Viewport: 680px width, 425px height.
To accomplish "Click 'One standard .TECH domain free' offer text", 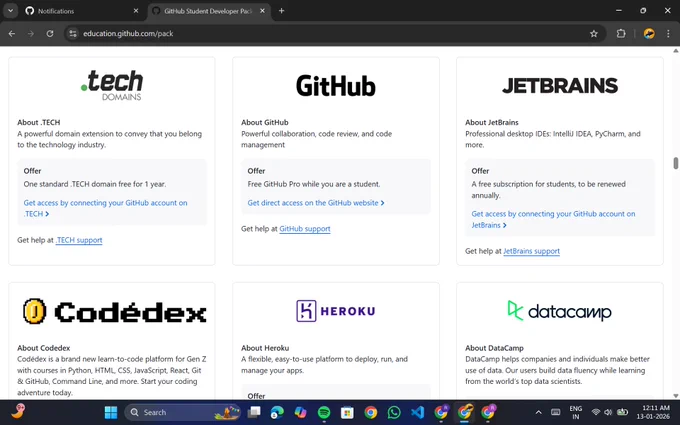I will coord(95,184).
